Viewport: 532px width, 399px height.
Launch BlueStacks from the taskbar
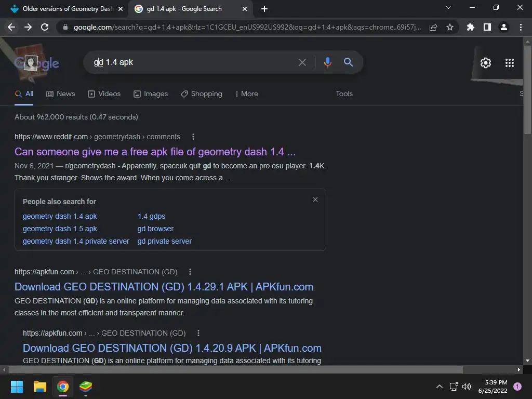[86, 387]
